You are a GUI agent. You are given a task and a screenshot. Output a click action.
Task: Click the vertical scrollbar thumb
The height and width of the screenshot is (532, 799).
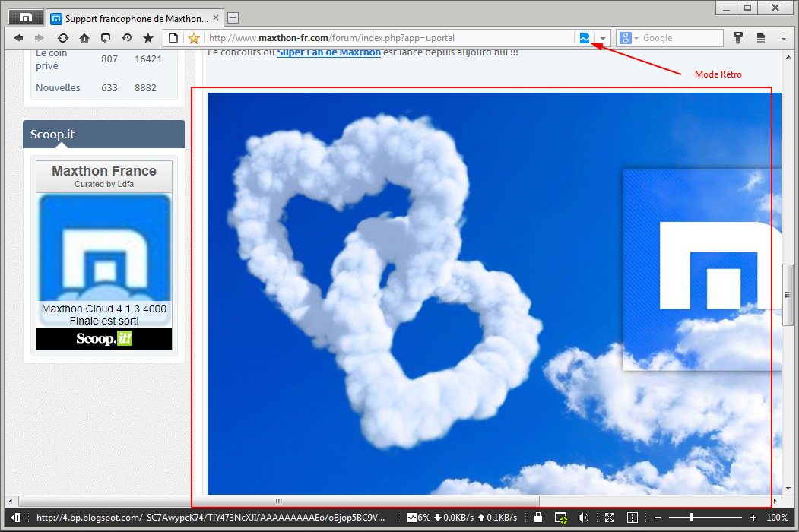coord(788,295)
